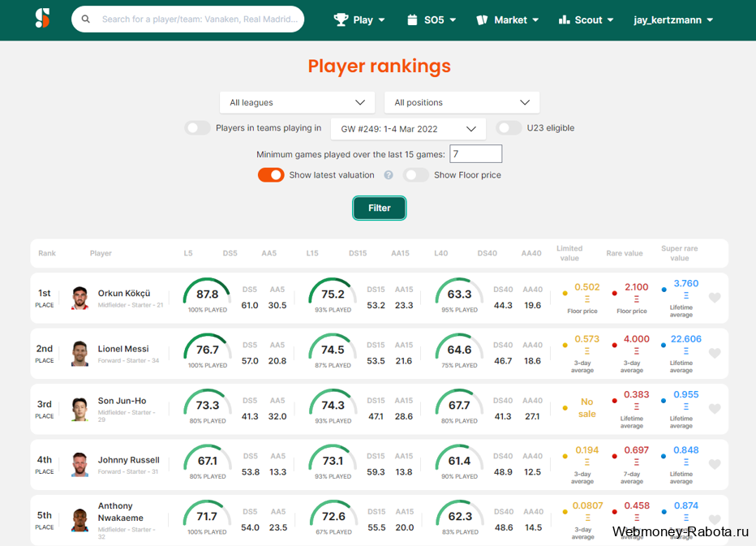
Task: Click Kökçü's limited value 0.502
Action: 586,287
